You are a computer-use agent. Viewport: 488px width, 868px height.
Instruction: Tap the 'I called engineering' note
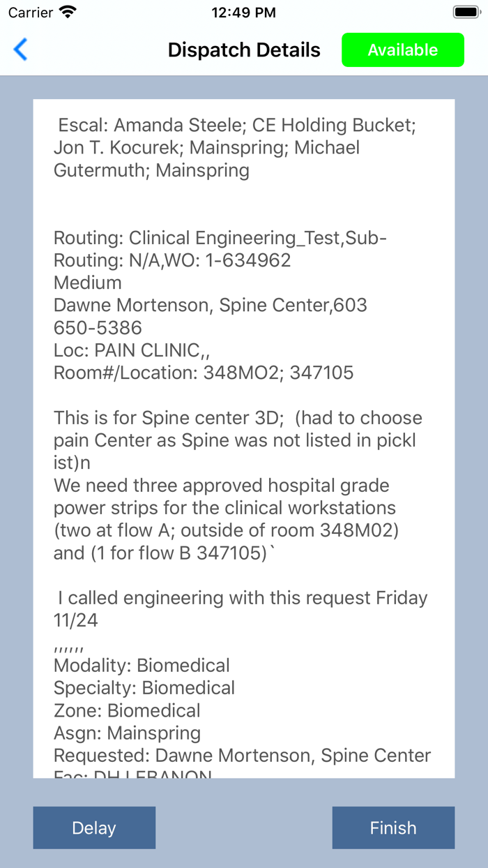point(241,598)
